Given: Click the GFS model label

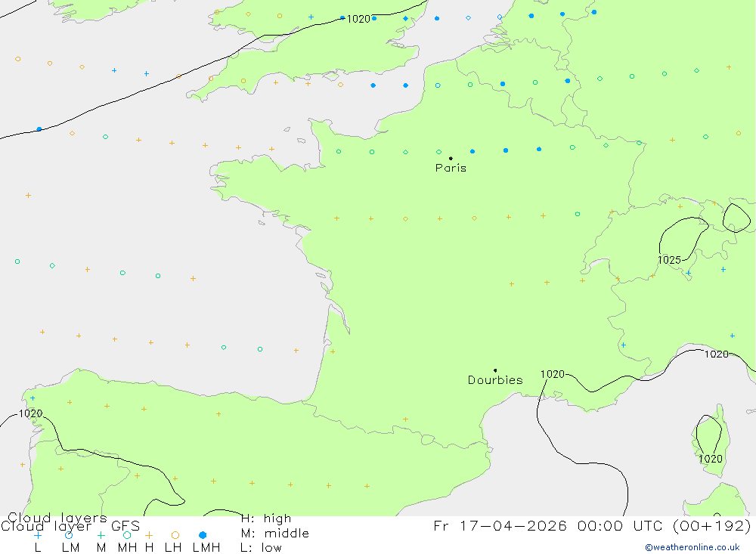Looking at the screenshot, I should tap(125, 526).
